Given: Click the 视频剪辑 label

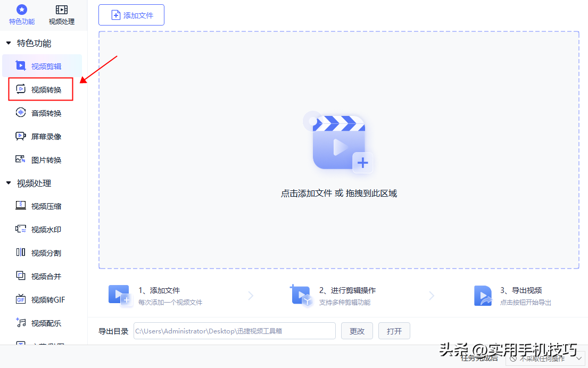Looking at the screenshot, I should tap(46, 66).
